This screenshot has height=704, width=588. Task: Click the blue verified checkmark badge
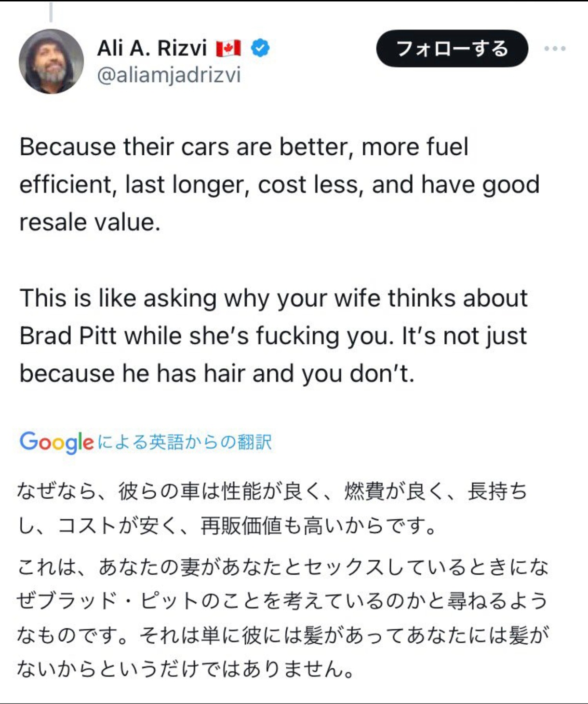[x=261, y=48]
